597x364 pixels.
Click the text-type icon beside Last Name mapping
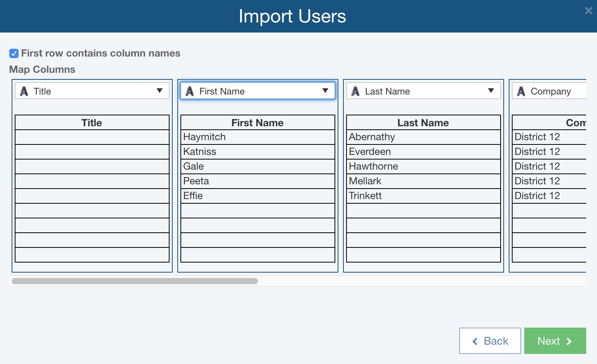(x=355, y=91)
